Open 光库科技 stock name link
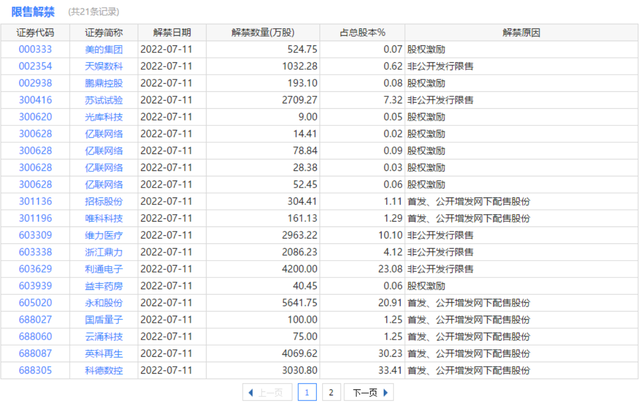This screenshot has height=405, width=640. coord(104,117)
